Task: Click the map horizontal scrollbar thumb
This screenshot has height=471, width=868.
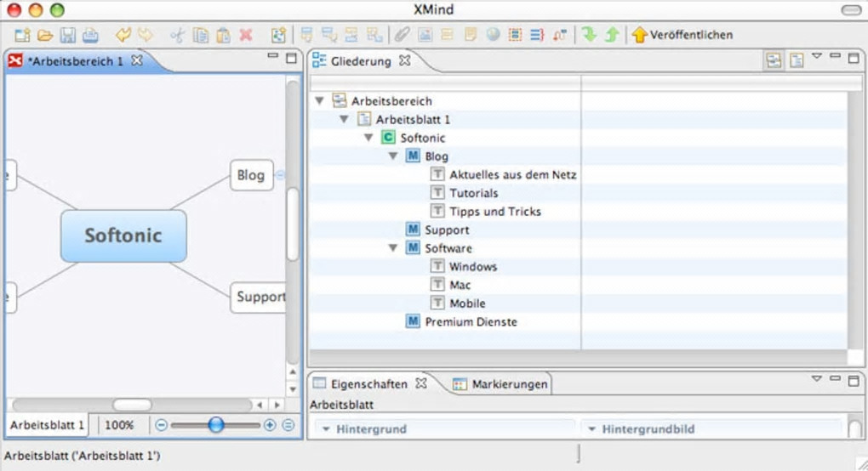Action: (132, 406)
